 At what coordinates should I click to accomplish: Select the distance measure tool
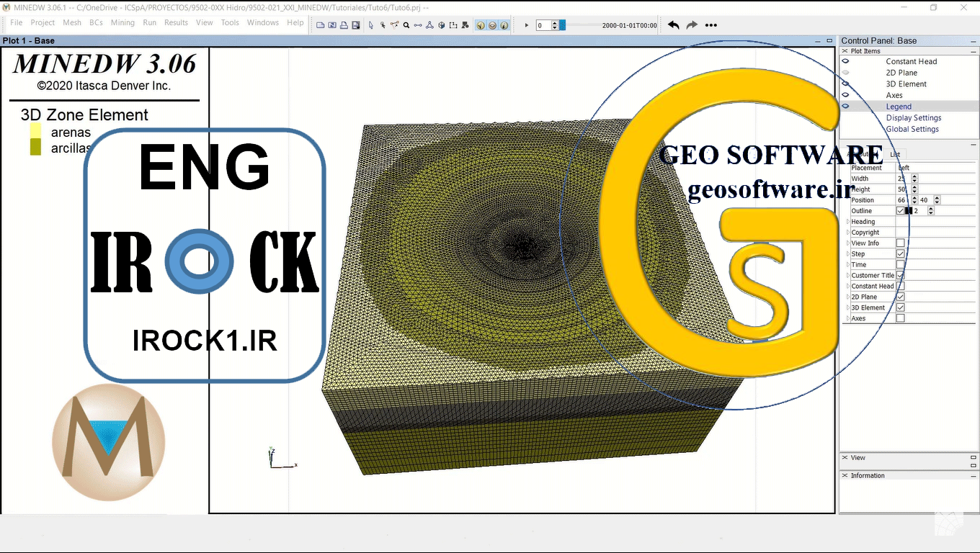click(418, 24)
